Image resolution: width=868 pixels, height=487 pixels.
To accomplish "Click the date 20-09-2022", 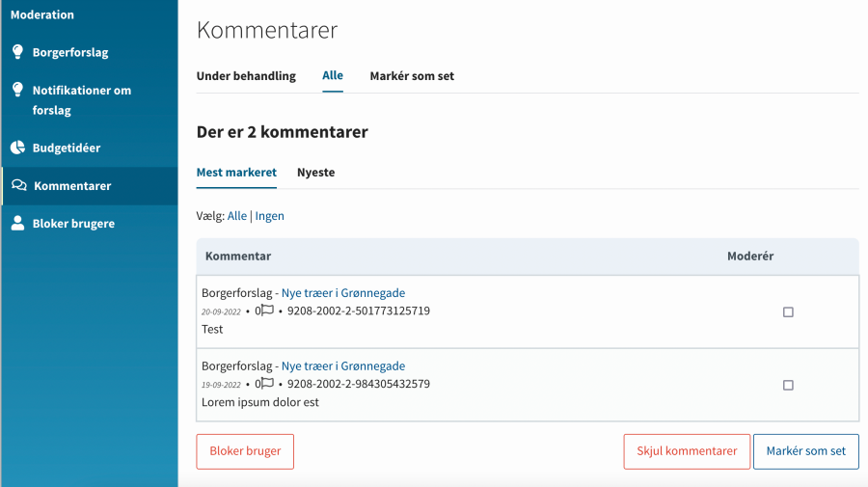I will click(221, 311).
